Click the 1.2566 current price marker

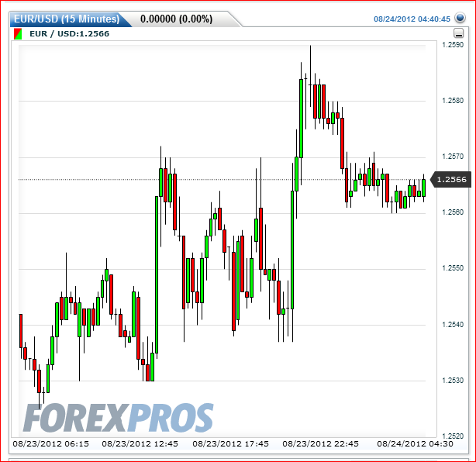[451, 179]
